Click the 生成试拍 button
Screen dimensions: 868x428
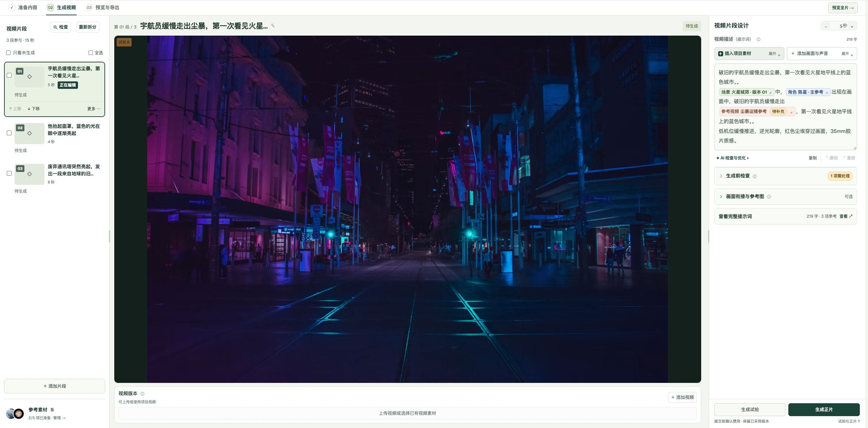pos(750,410)
